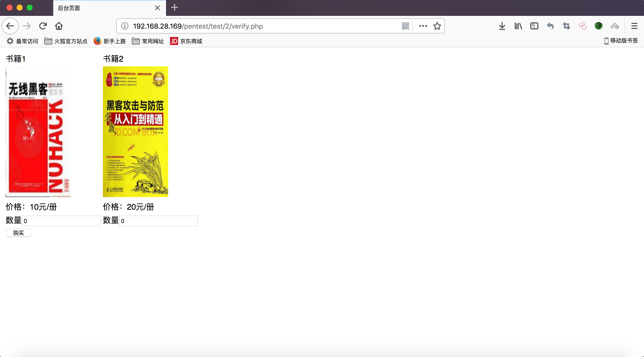Open 火狐官方站点 bookmarks folder

pyautogui.click(x=66, y=41)
